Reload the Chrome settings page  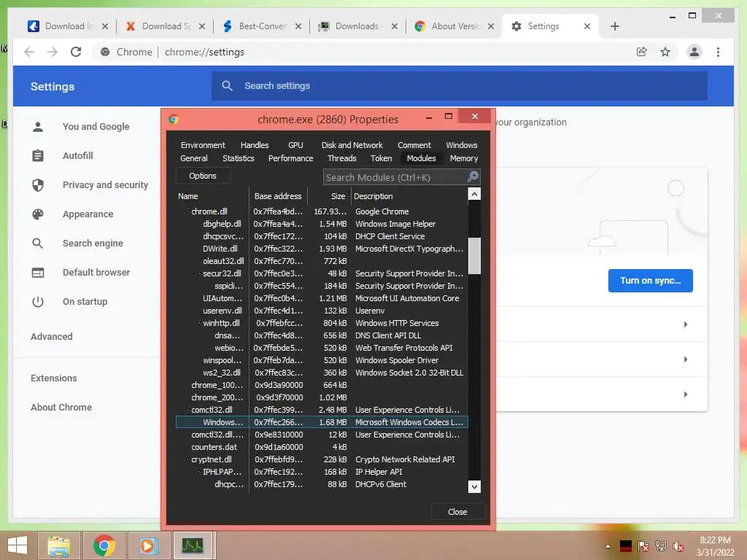(76, 52)
